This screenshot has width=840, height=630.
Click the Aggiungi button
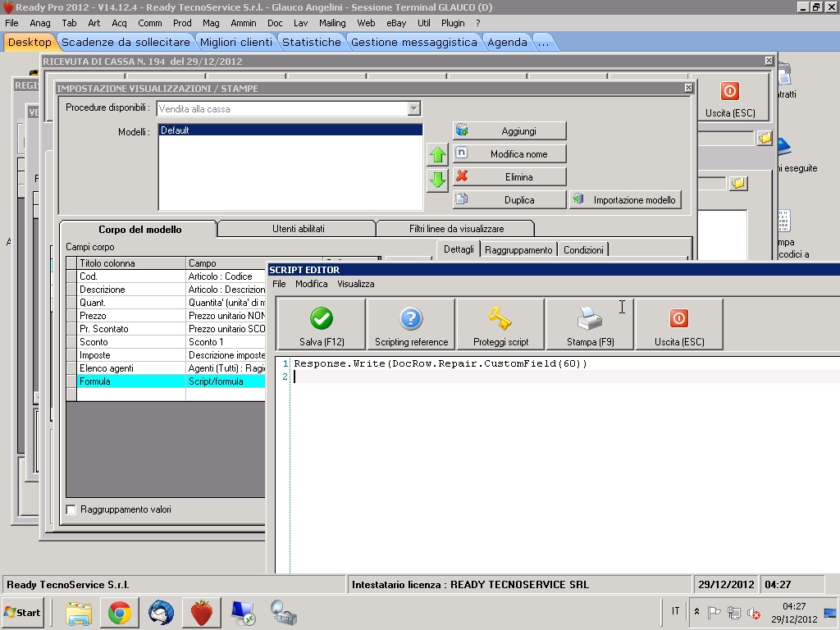509,131
